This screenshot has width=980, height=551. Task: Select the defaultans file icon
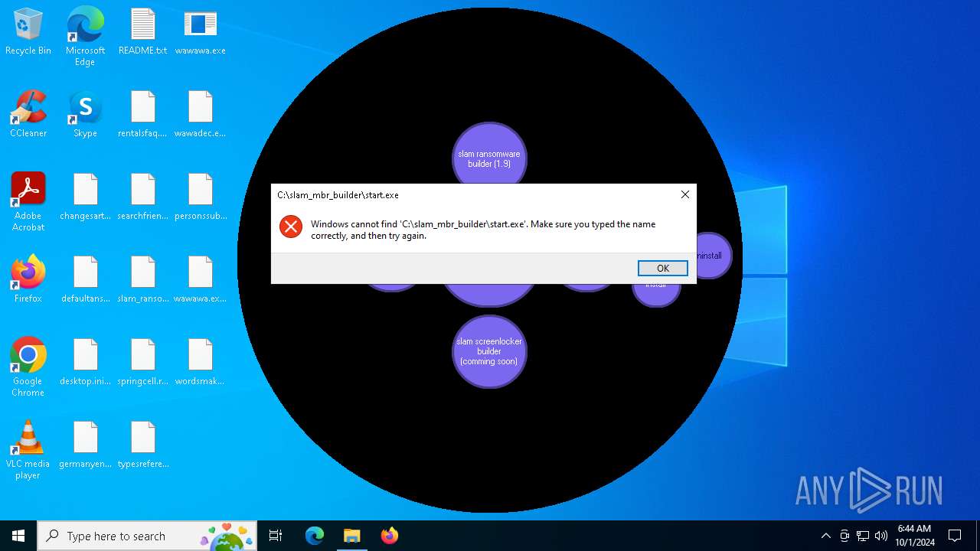[85, 280]
